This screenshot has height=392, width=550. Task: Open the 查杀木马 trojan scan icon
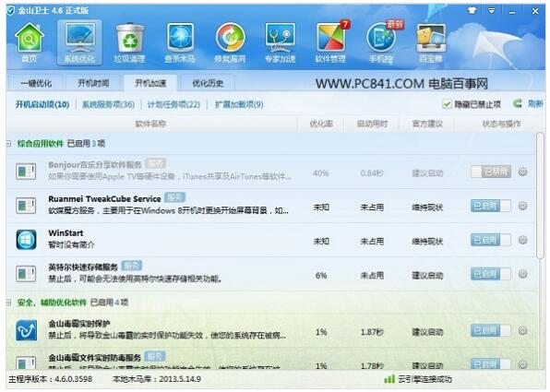coord(180,42)
